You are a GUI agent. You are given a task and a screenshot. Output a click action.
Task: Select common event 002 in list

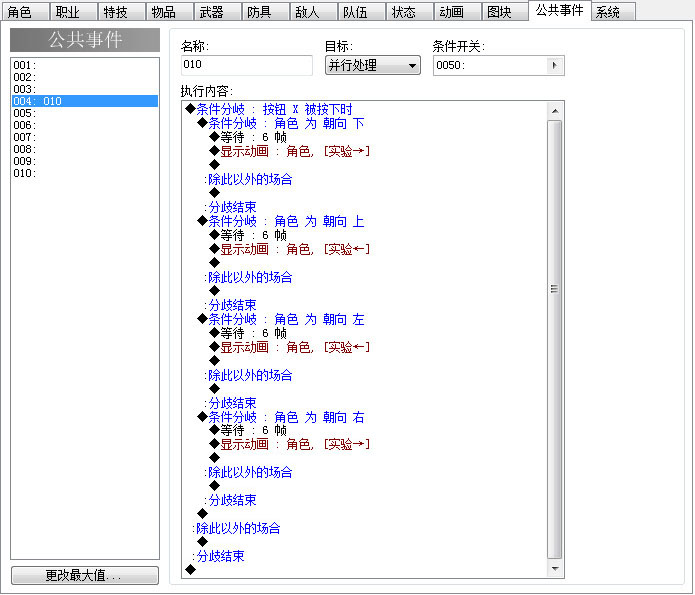point(85,77)
